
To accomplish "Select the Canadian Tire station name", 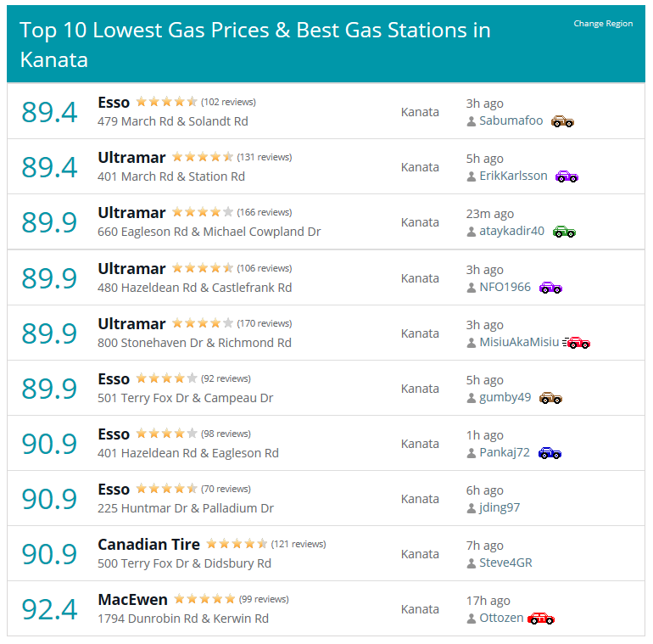I will tap(148, 545).
